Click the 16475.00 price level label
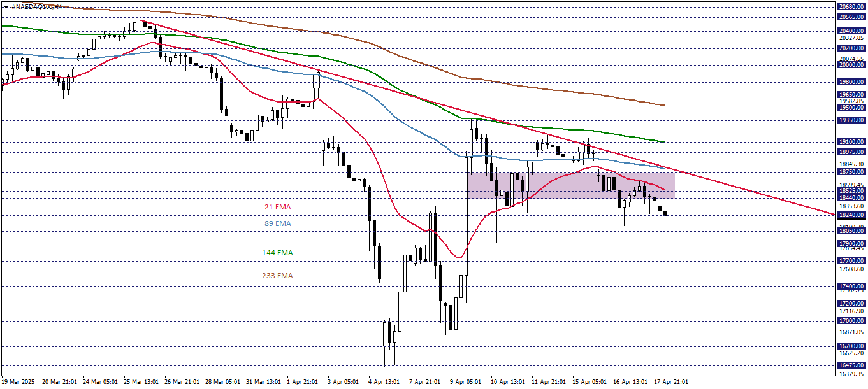Viewport: 868px width, 389px height. coord(851,365)
